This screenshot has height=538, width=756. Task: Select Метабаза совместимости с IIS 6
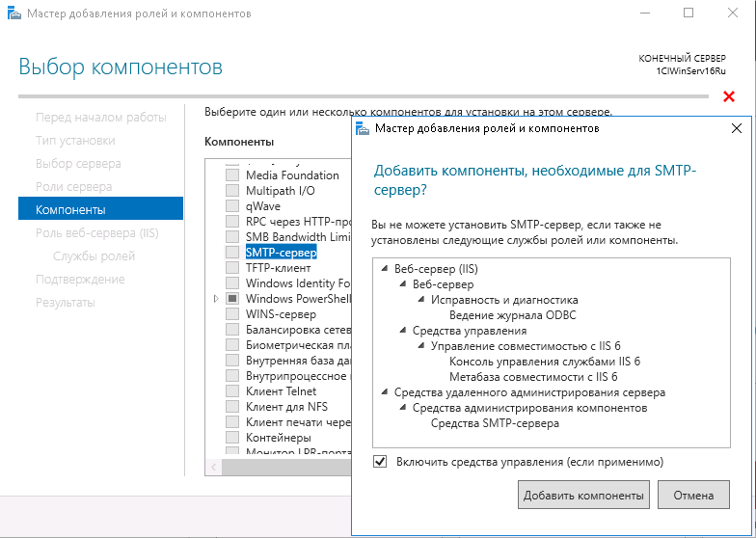click(533, 377)
